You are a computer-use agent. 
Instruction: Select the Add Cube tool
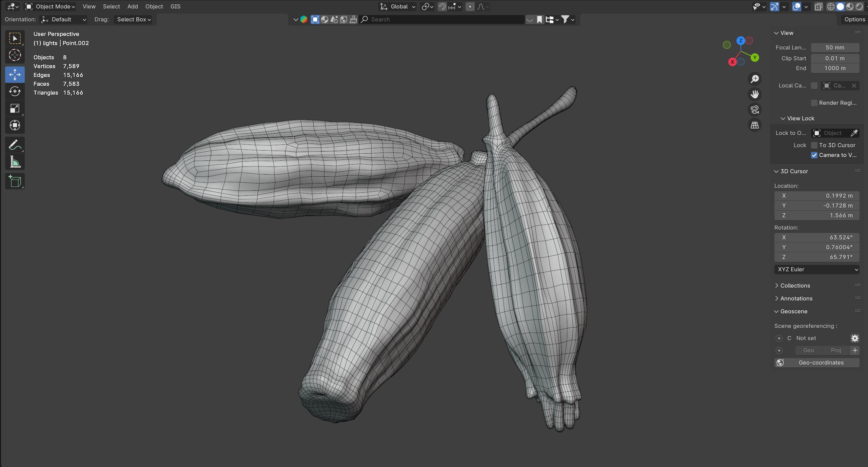point(15,181)
